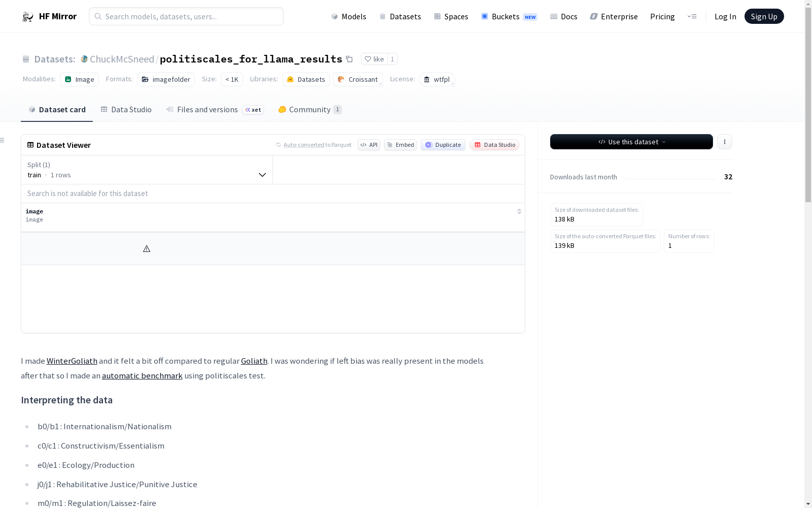The width and height of the screenshot is (812, 508).
Task: Click the 138 kB downloaded files size
Action: click(564, 219)
